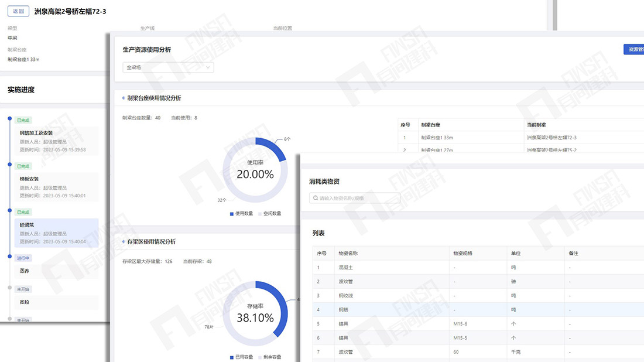644x362 pixels.
Task: Click the 制梁台座使用情况分析 section heading
Action: [x=154, y=98]
